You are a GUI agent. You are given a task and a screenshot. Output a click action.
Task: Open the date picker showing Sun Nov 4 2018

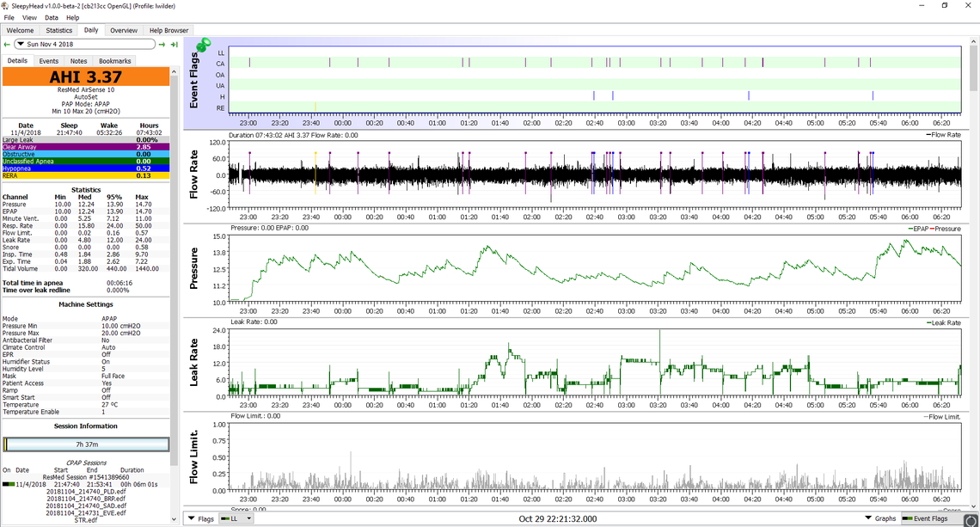86,44
